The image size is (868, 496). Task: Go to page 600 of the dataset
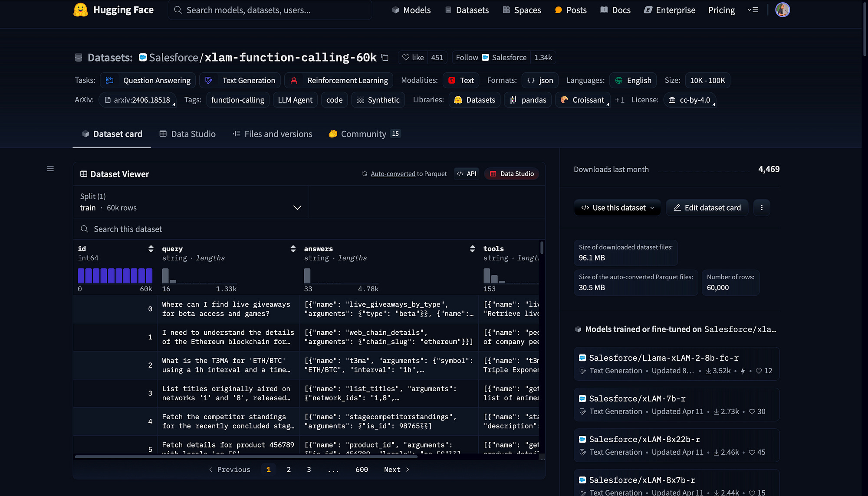[x=362, y=469]
